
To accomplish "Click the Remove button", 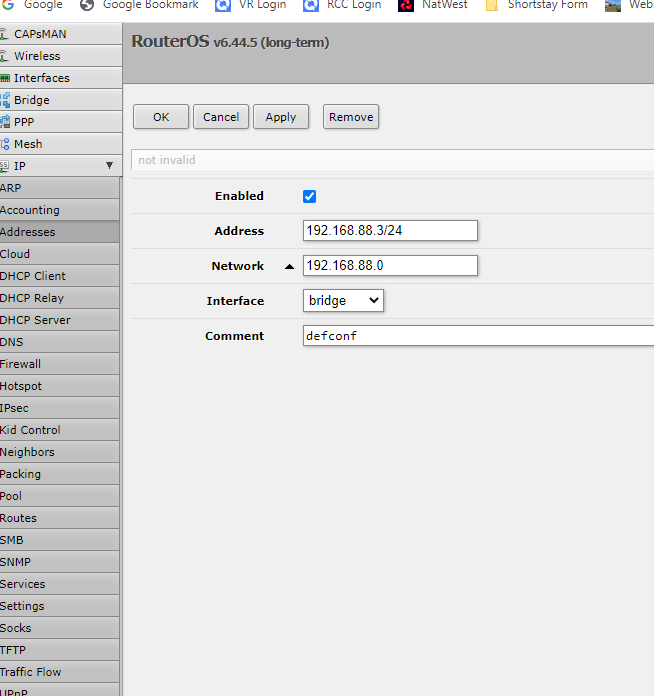I will pos(351,117).
